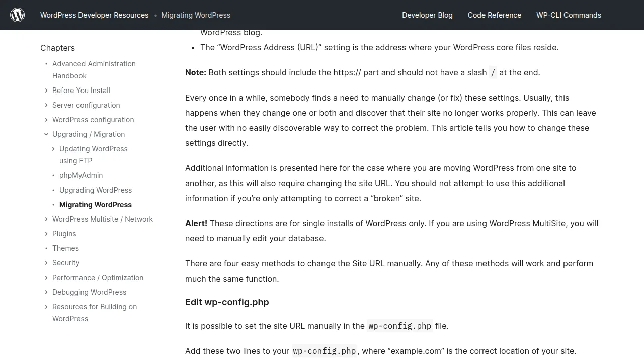Click the Edit wp-config.php heading
Image resolution: width=644 pixels, height=362 pixels.
[227, 302]
